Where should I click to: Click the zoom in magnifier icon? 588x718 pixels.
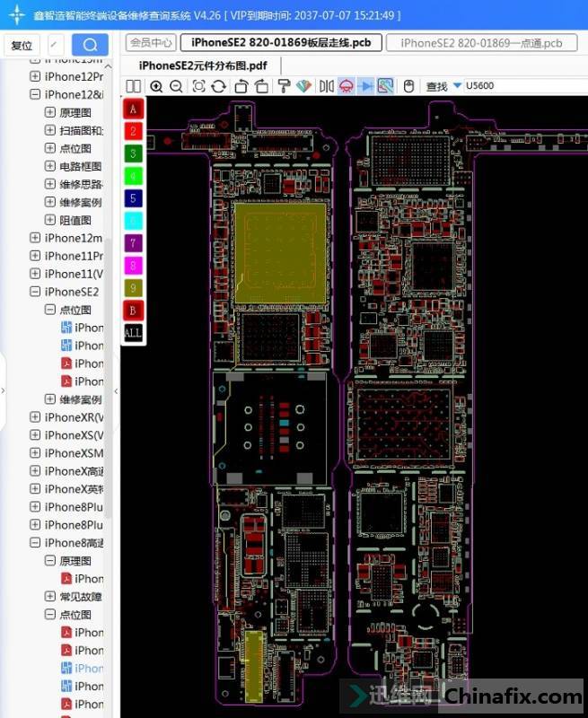pos(156,86)
